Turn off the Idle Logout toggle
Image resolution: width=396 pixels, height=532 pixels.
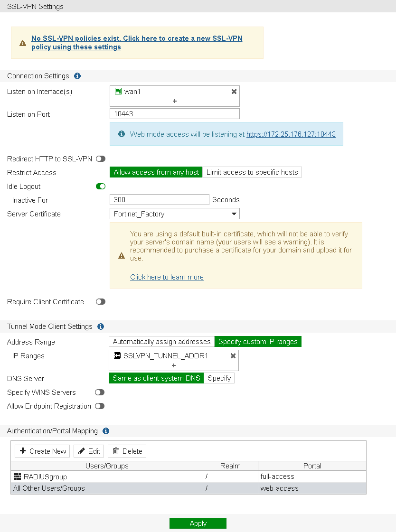click(101, 186)
